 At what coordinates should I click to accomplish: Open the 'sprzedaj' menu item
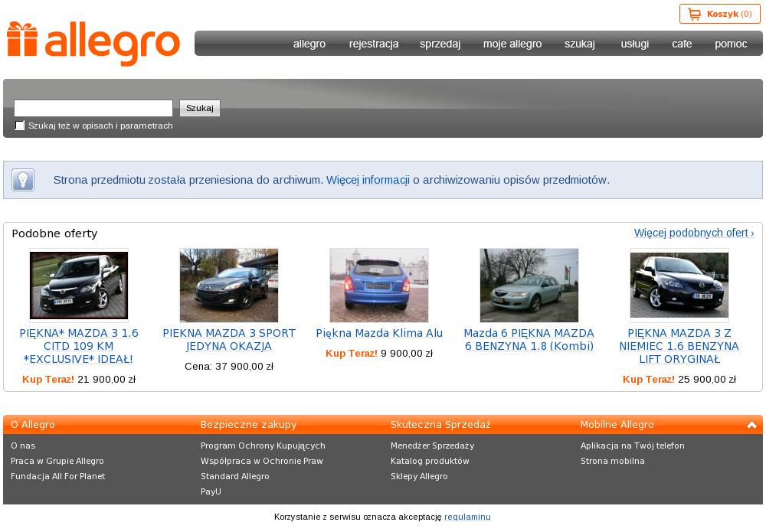440,44
